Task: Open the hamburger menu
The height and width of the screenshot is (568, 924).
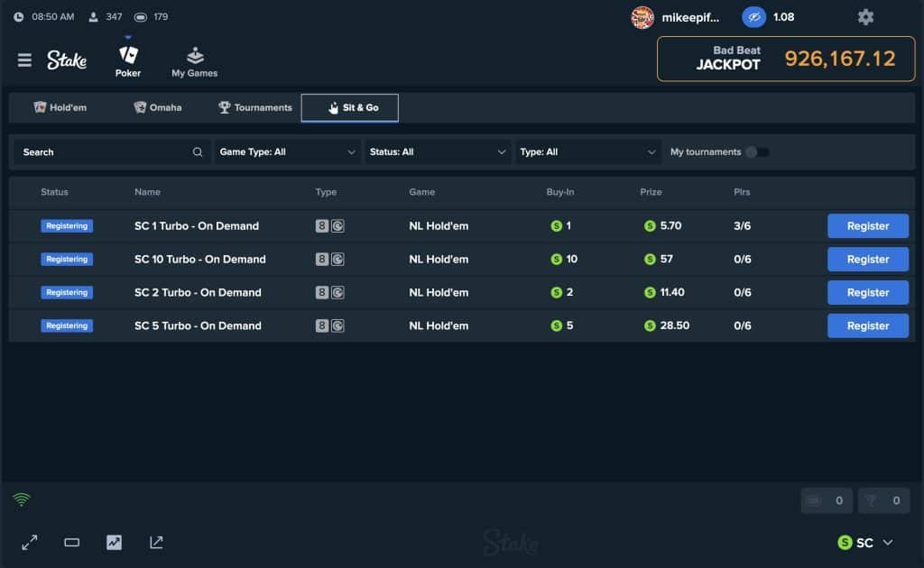Action: 24,60
